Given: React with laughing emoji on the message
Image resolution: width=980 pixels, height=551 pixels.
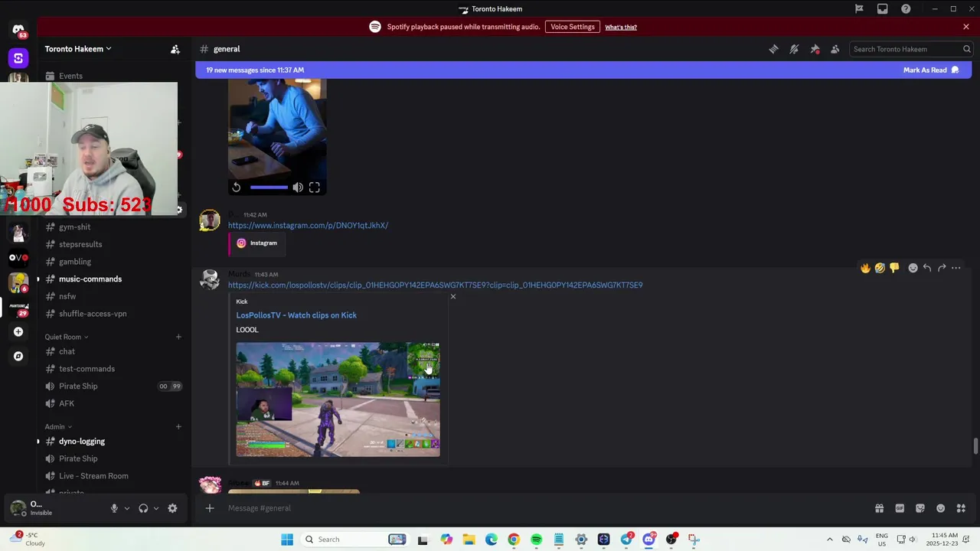Looking at the screenshot, I should point(880,268).
